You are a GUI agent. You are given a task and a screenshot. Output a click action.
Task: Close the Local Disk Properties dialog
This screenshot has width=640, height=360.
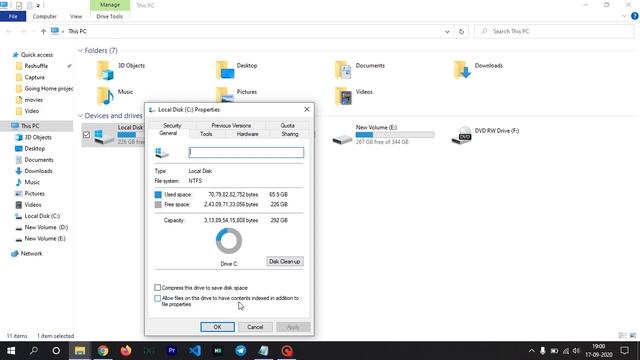click(x=307, y=109)
